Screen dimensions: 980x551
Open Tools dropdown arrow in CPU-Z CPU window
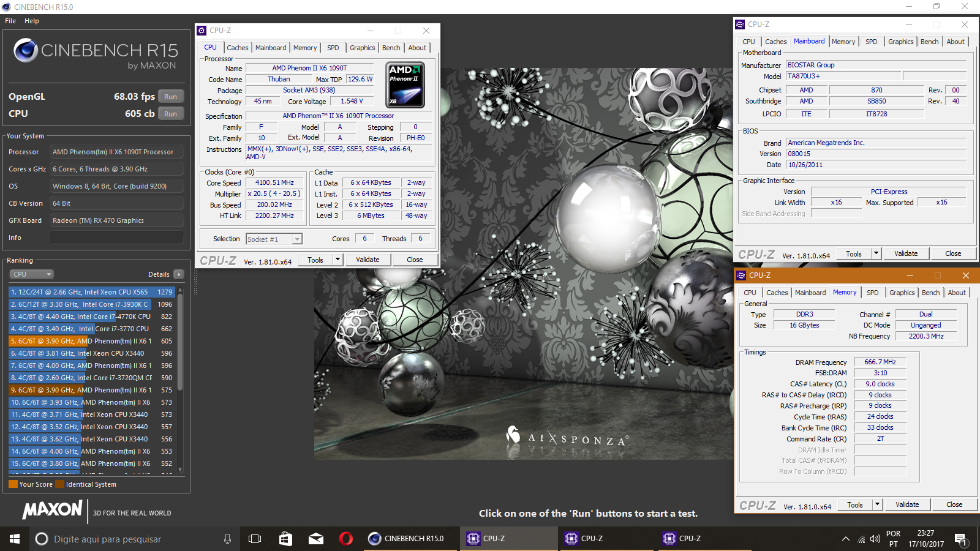tap(337, 260)
